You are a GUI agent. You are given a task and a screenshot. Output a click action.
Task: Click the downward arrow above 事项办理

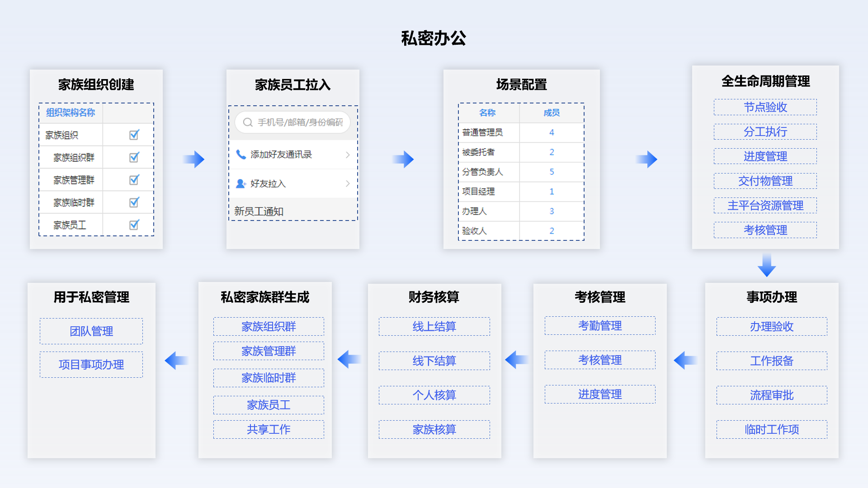[767, 266]
